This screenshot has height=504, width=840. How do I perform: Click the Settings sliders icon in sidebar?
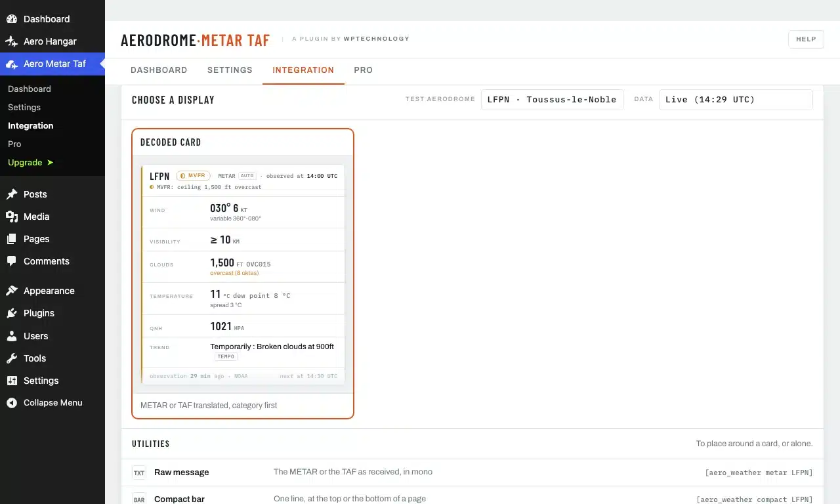12,381
